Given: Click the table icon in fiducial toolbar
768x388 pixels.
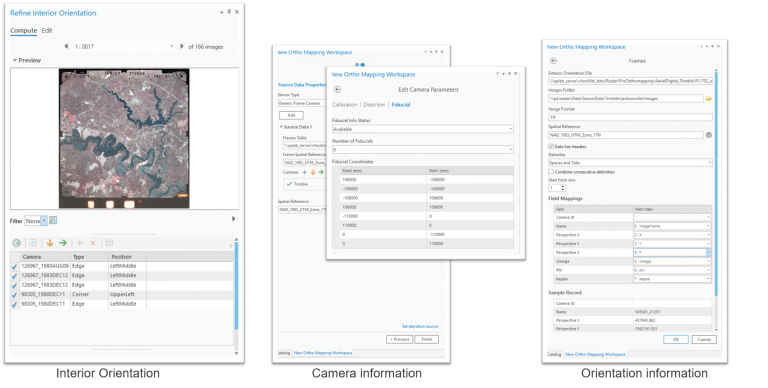Looking at the screenshot, I should tap(109, 243).
